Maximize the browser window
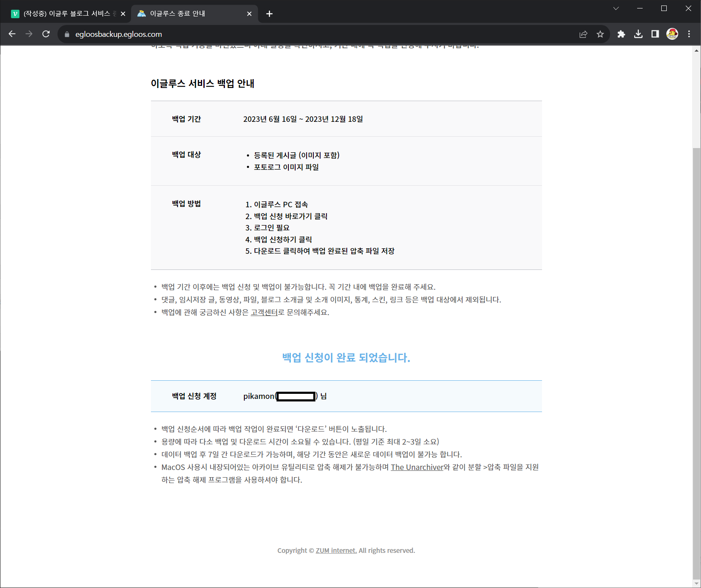The width and height of the screenshot is (701, 588). click(x=664, y=8)
